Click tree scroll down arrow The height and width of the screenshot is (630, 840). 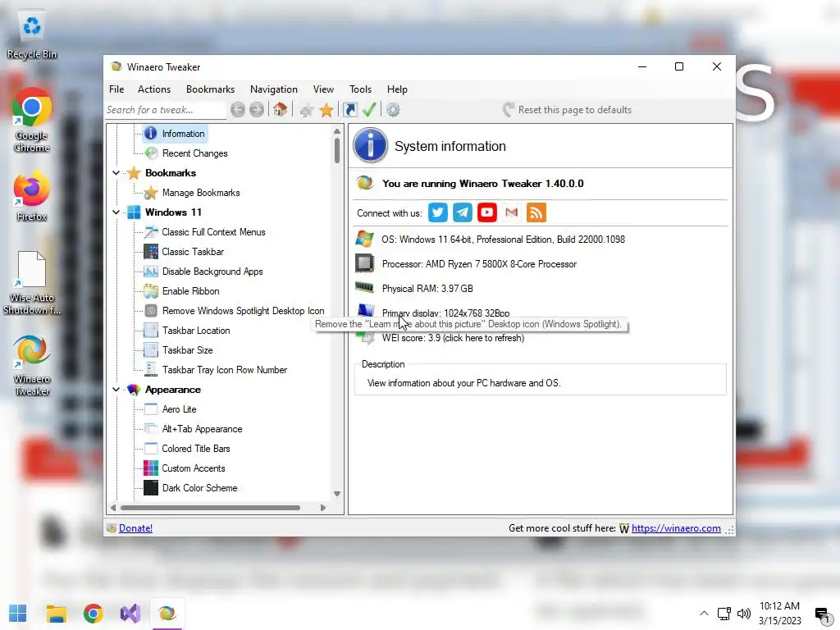(x=337, y=494)
